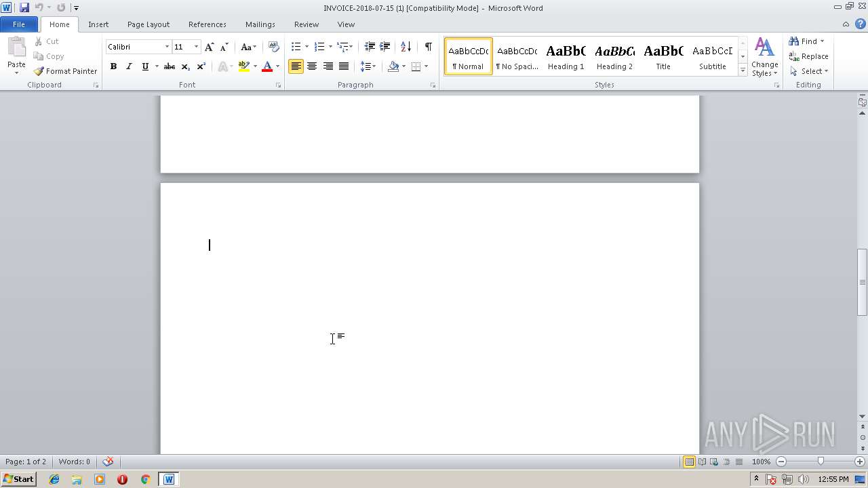Open the Select dropdown in Editing
Image resolution: width=868 pixels, height=488 pixels.
[809, 71]
